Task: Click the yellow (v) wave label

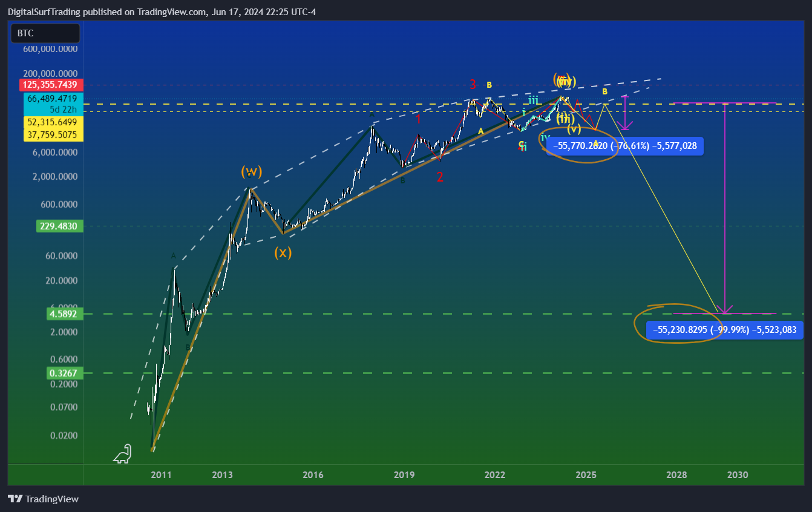Action: (574, 128)
